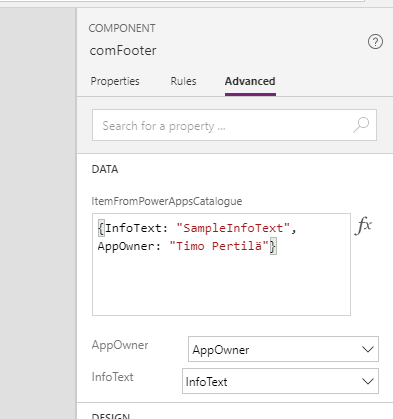This screenshot has width=393, height=419.
Task: Click the DATA section heading
Action: click(x=105, y=169)
